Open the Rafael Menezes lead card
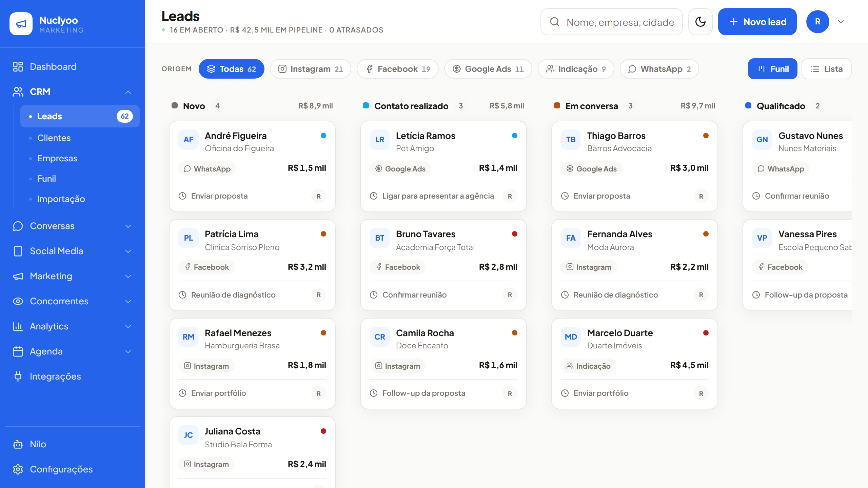 [x=252, y=364]
